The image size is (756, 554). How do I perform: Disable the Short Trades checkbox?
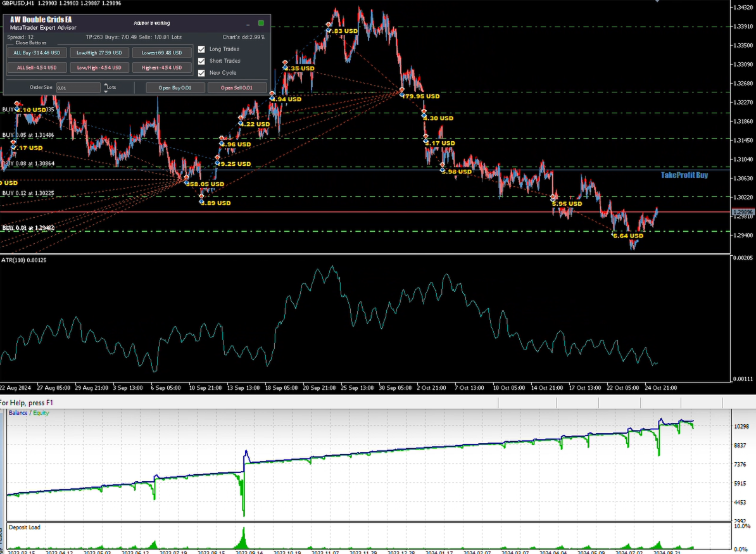point(201,61)
